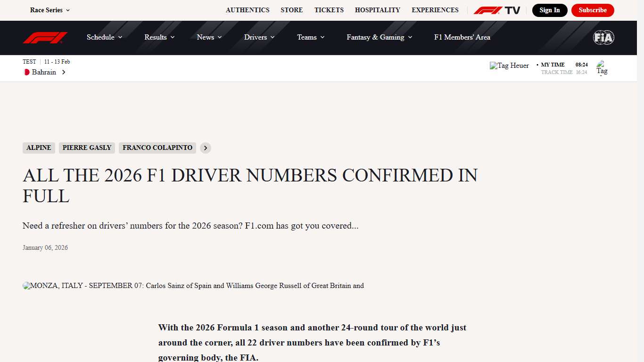The width and height of the screenshot is (644, 362).
Task: Open the F1 Members' Area
Action: [x=462, y=37]
